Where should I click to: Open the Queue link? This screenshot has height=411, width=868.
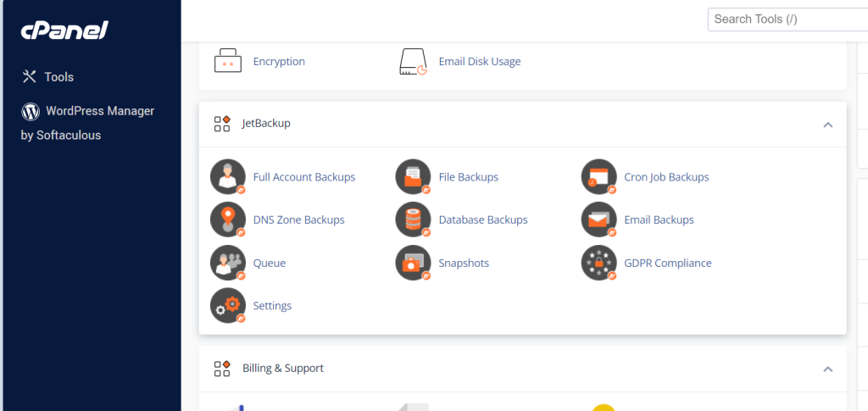pyautogui.click(x=270, y=263)
